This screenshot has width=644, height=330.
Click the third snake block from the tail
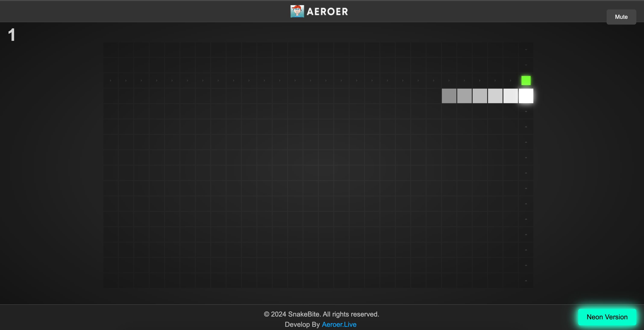click(x=480, y=96)
